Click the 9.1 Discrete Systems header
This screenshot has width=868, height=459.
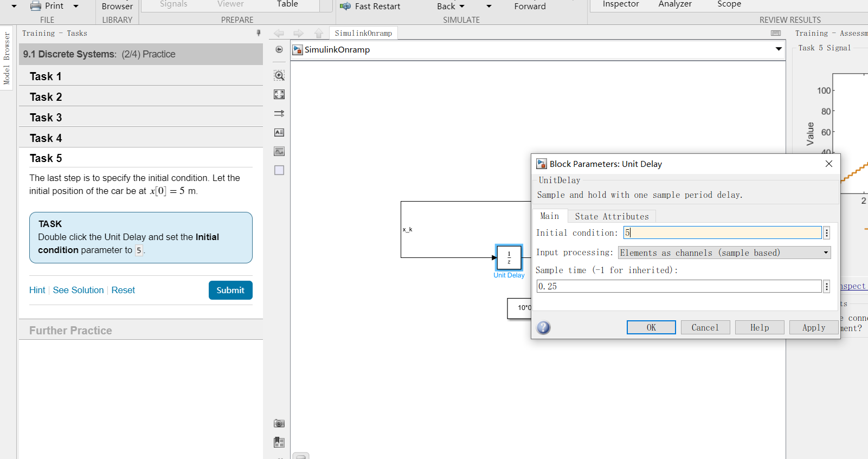pyautogui.click(x=141, y=54)
